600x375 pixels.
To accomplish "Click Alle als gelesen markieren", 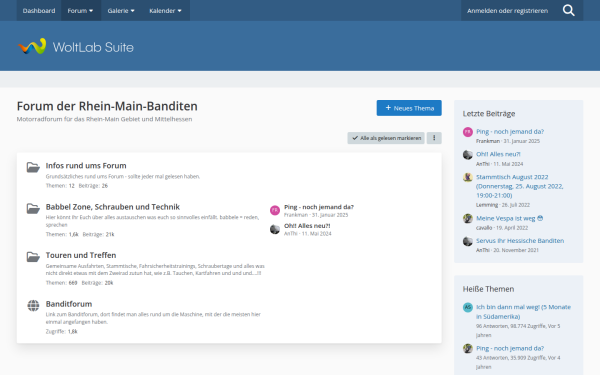I will pyautogui.click(x=386, y=138).
